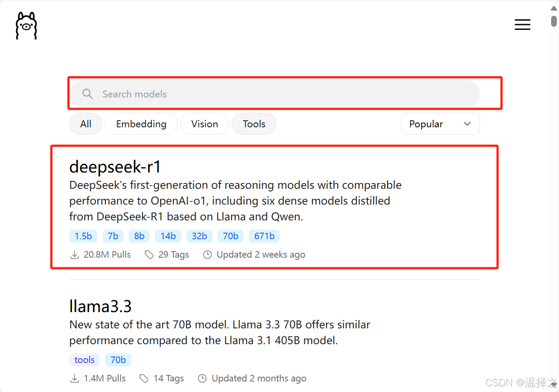Click the 29 Tags text
The width and height of the screenshot is (559, 392).
174,255
